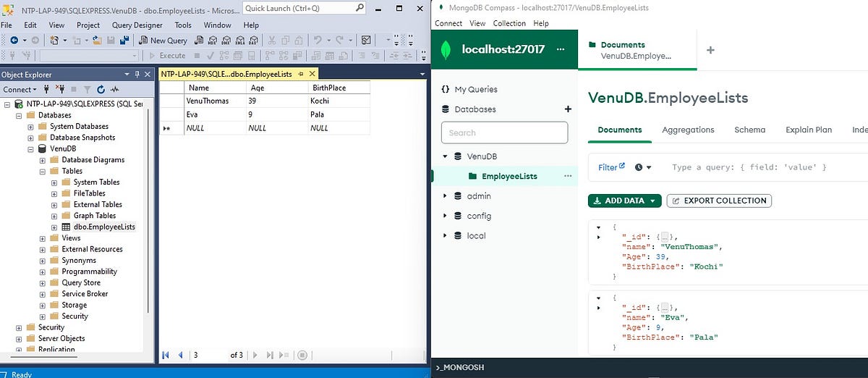Click the Connect plug icon in Object Explorer
Image resolution: width=868 pixels, height=378 pixels.
[46, 90]
